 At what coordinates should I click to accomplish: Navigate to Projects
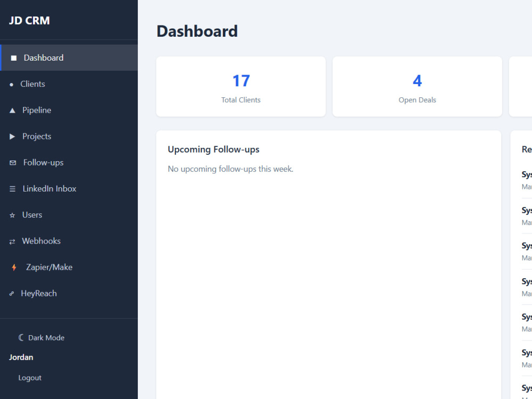[x=69, y=136]
